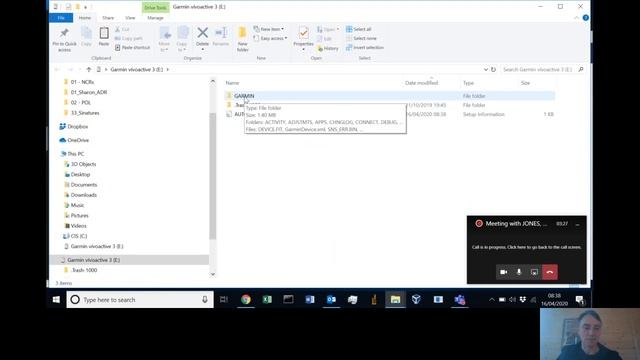Open Downloads in the navigation pane
The height and width of the screenshot is (360, 640).
point(84,195)
